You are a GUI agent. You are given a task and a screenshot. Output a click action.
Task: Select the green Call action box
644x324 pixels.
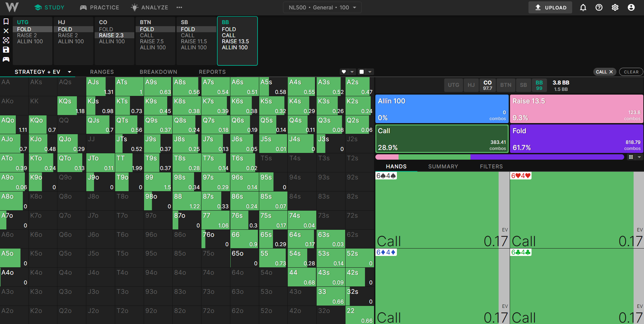[x=442, y=139]
